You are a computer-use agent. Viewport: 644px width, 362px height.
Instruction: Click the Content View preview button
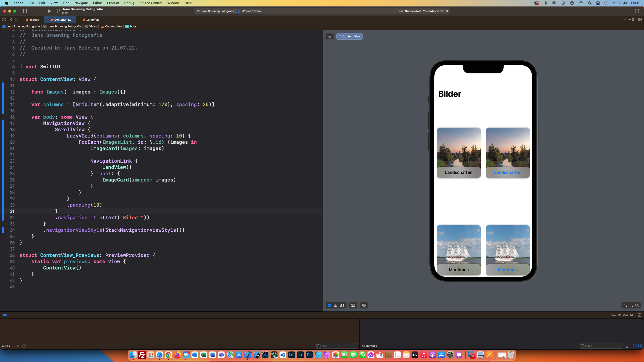coord(349,36)
